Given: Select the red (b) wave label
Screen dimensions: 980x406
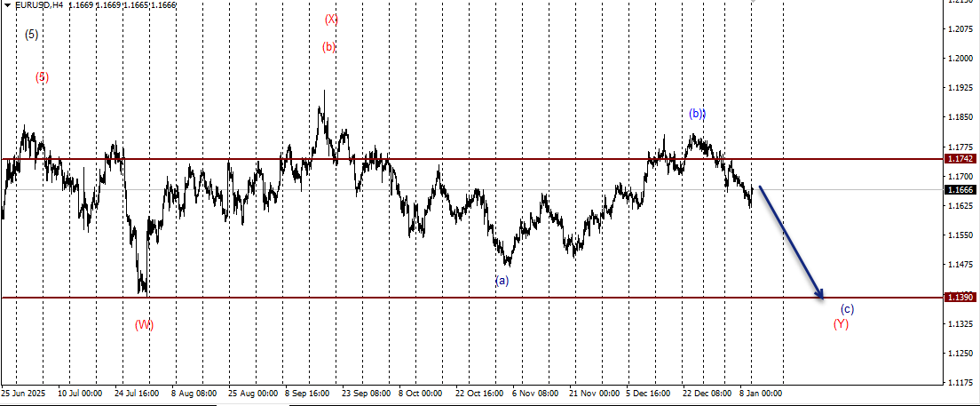Looking at the screenshot, I should (328, 47).
